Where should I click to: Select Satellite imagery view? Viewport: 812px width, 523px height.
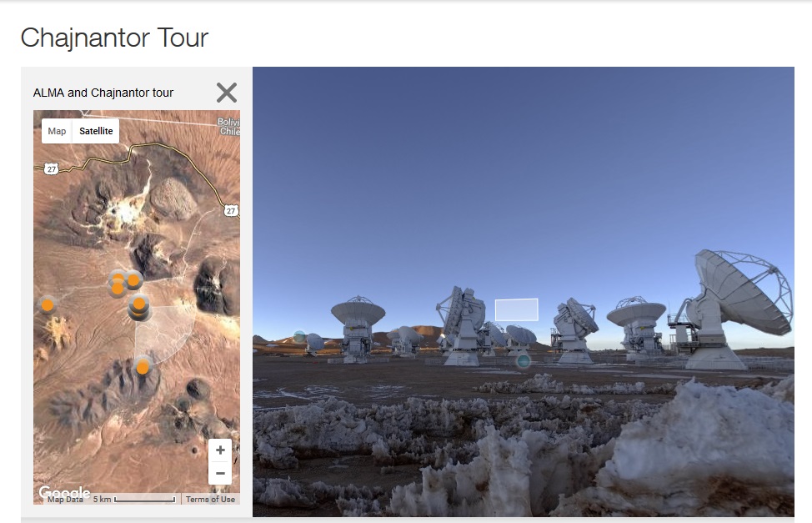[96, 131]
